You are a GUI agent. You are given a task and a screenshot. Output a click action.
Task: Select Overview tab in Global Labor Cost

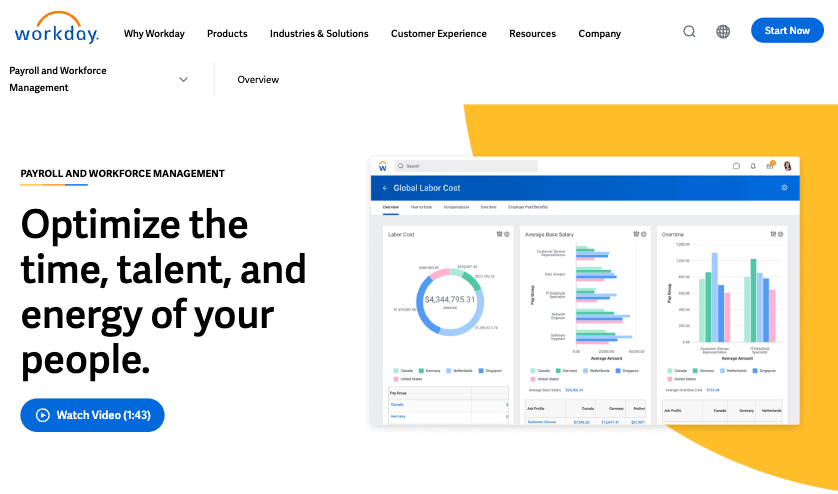tap(390, 207)
